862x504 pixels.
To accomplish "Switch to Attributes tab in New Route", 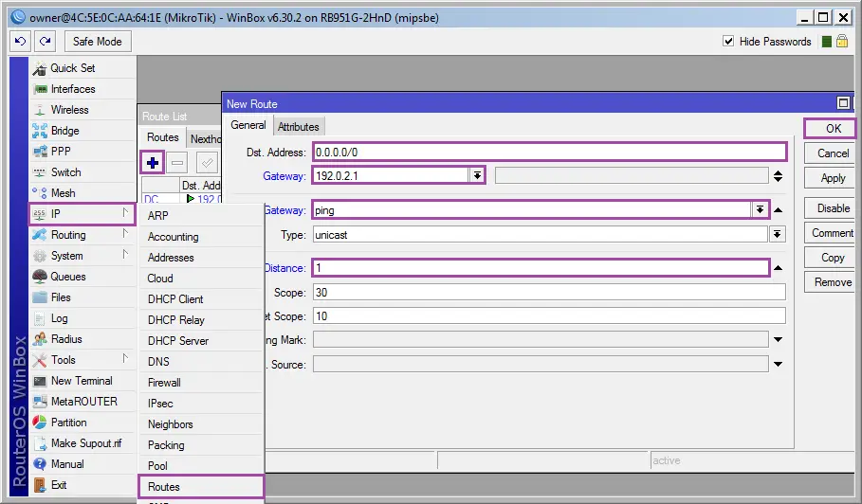I will point(298,127).
